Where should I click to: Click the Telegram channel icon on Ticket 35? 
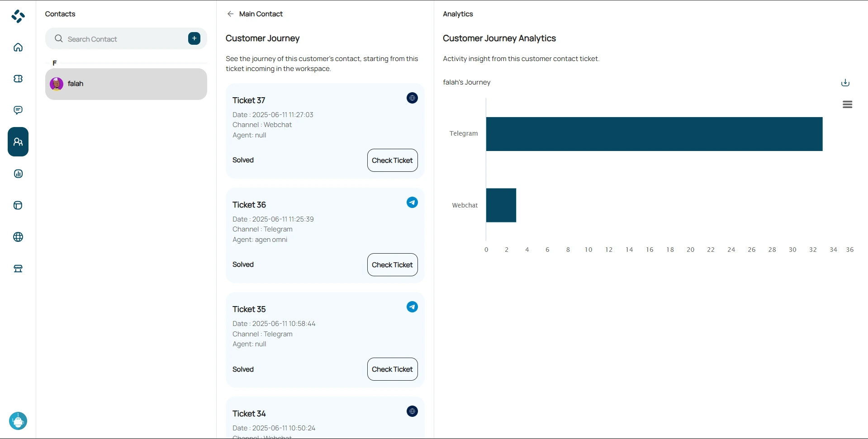point(412,307)
